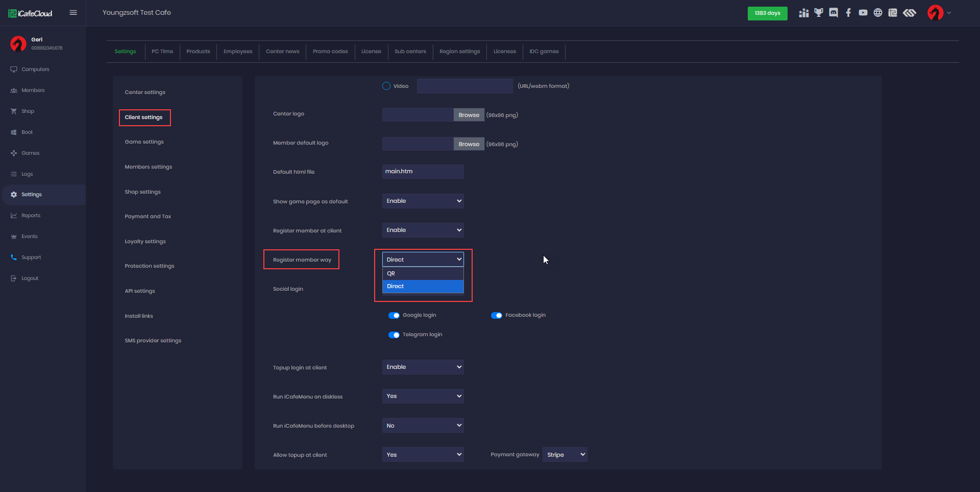Click the green 1383 days button

767,13
